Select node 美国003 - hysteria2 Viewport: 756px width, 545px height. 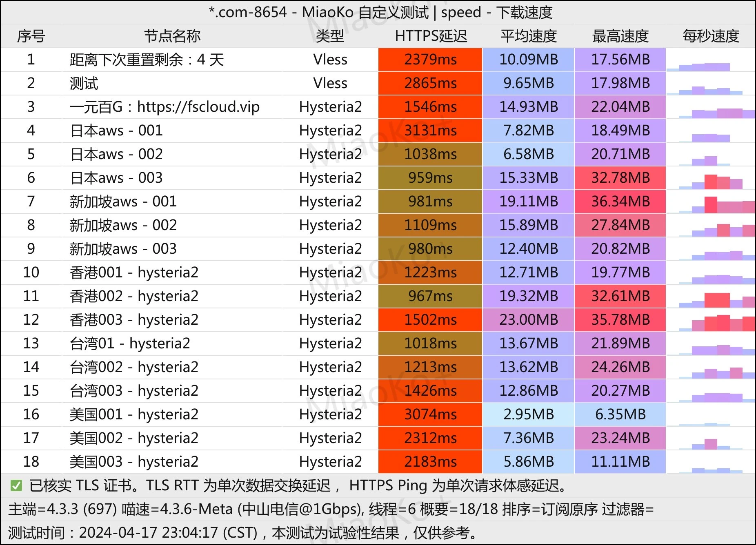click(134, 462)
